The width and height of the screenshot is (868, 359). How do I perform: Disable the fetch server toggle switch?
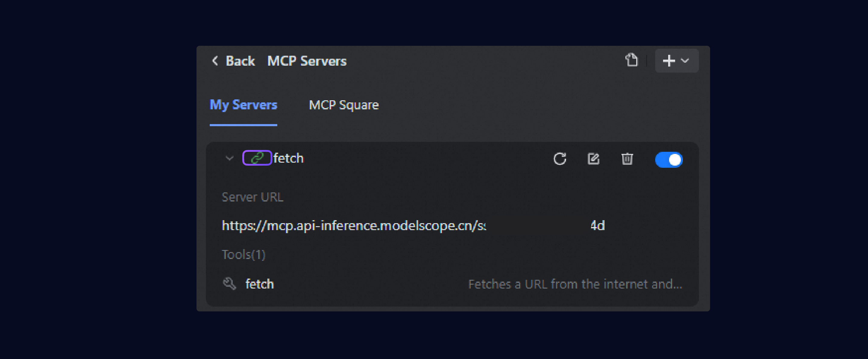click(669, 160)
